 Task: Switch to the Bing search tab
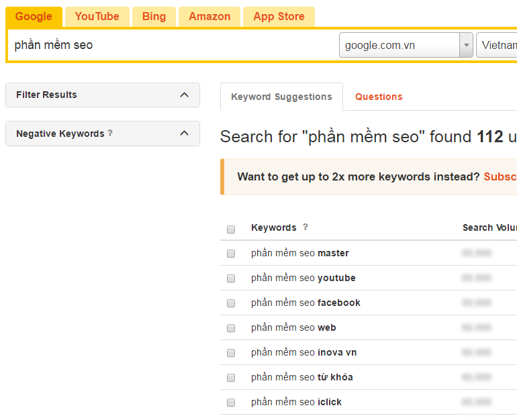(154, 17)
